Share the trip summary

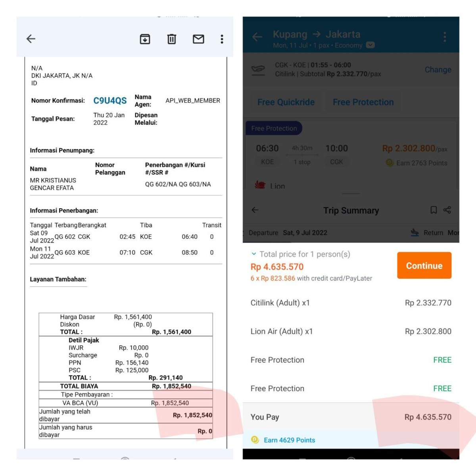(x=447, y=210)
